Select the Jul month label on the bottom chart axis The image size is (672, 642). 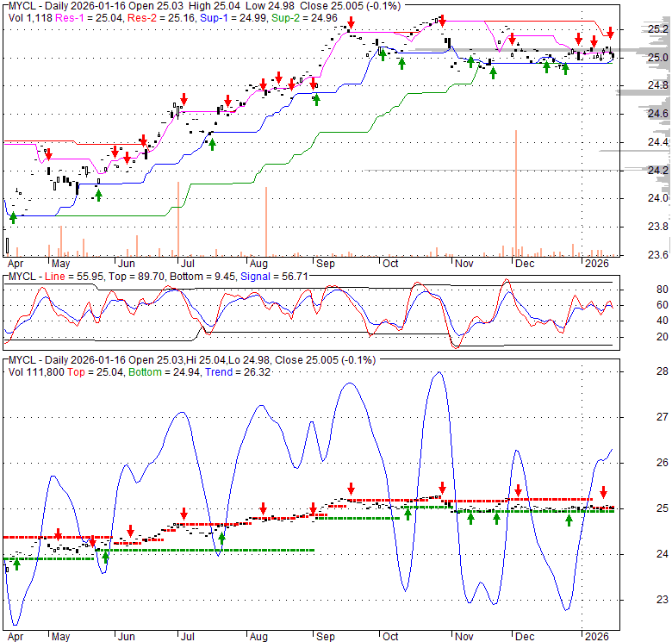(x=187, y=637)
